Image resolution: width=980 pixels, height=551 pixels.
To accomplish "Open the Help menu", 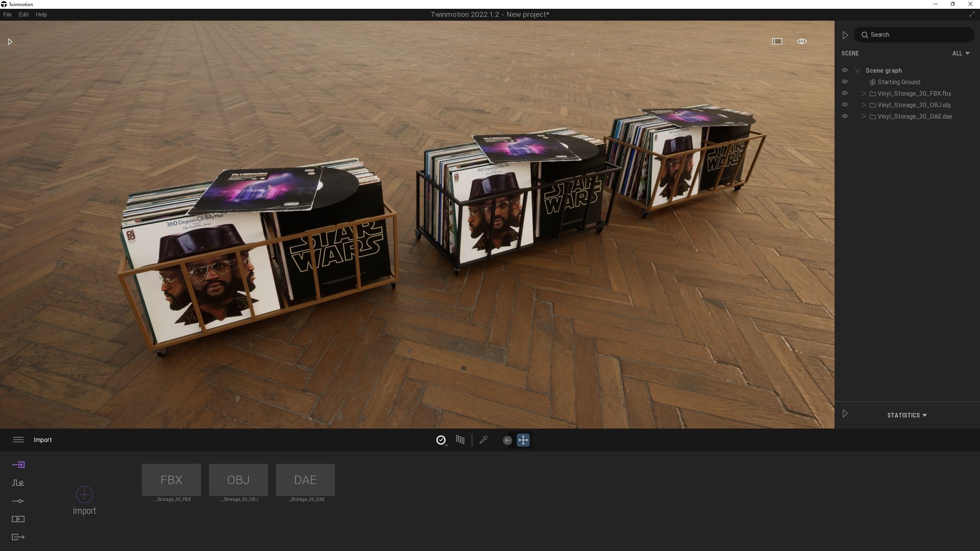I will (x=41, y=15).
